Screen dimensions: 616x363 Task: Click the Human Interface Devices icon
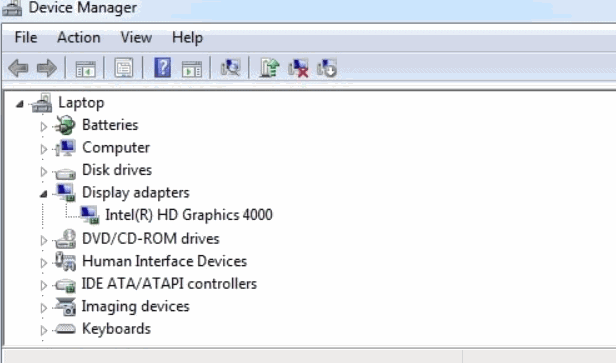(65, 261)
